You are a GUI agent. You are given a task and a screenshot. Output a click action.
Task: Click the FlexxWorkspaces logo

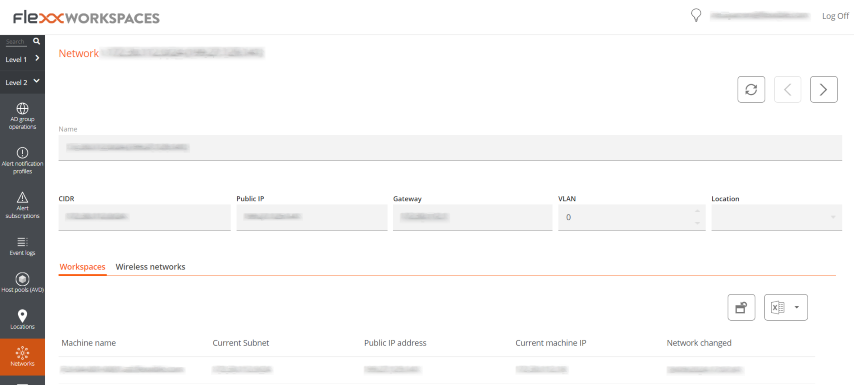tap(86, 17)
